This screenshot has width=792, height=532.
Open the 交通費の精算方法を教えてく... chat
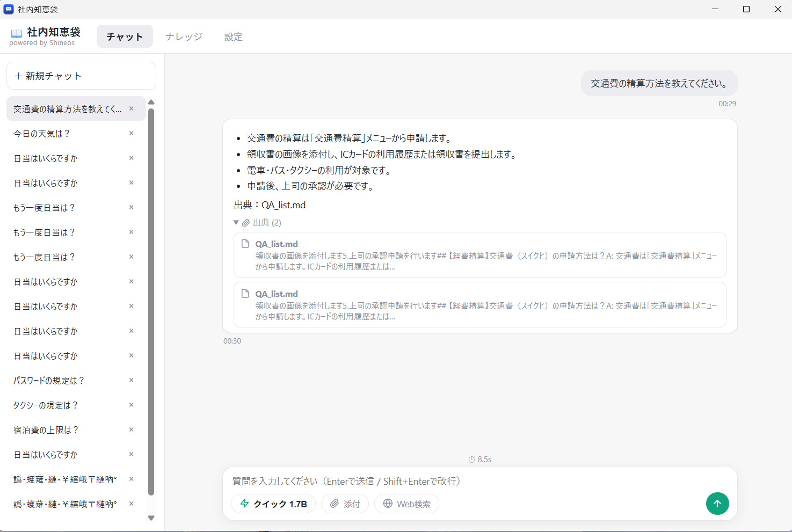pos(76,108)
